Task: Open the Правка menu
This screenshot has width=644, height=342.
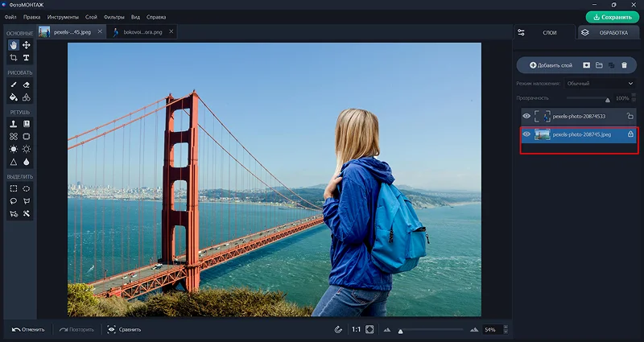Action: (x=31, y=17)
